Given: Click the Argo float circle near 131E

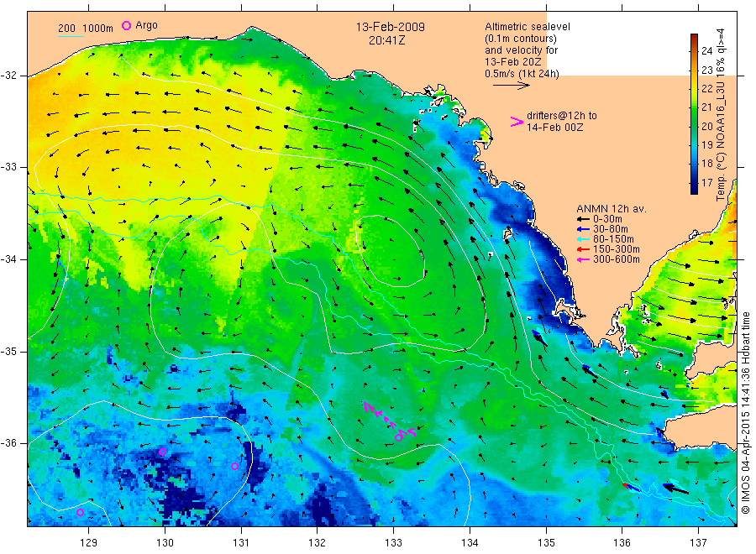Looking at the screenshot, I should click(x=234, y=466).
